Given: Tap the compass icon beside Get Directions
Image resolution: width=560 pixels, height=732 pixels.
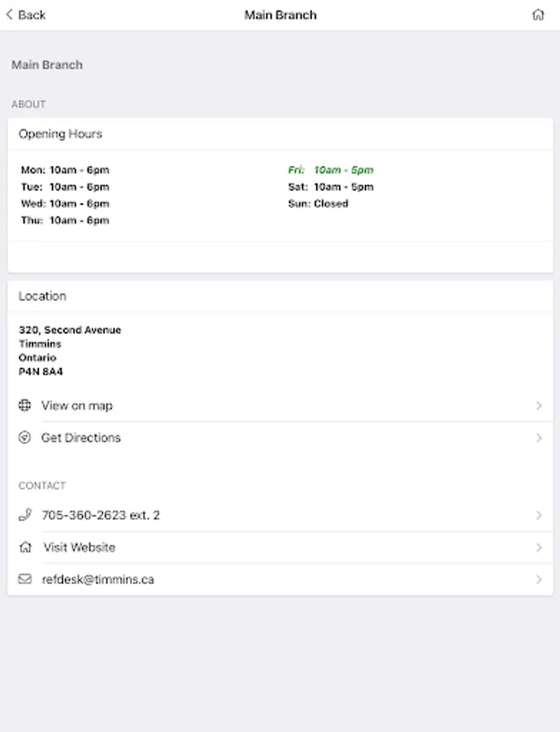Looking at the screenshot, I should (x=25, y=438).
